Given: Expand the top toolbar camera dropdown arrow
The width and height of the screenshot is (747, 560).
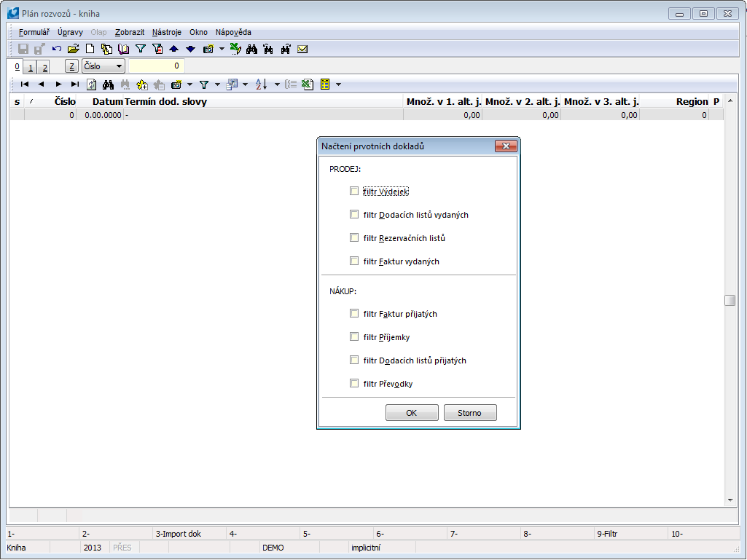Looking at the screenshot, I should click(222, 49).
